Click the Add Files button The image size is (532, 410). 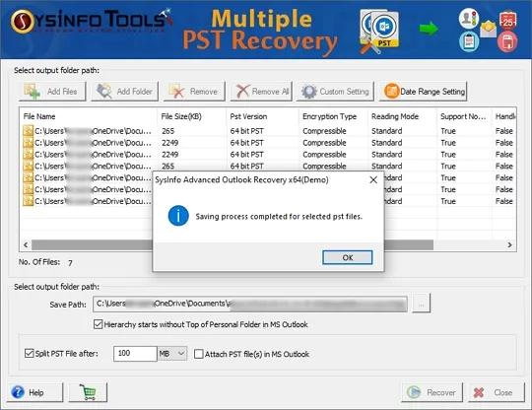click(52, 92)
